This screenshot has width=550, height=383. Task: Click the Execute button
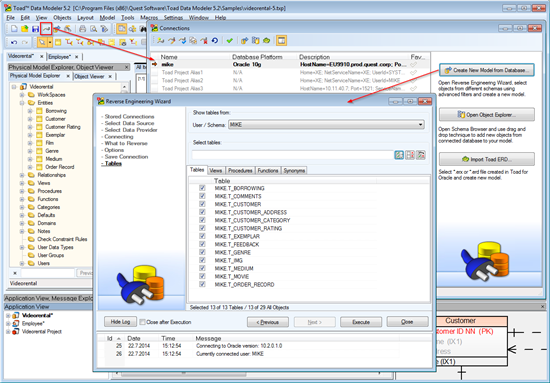tap(361, 322)
